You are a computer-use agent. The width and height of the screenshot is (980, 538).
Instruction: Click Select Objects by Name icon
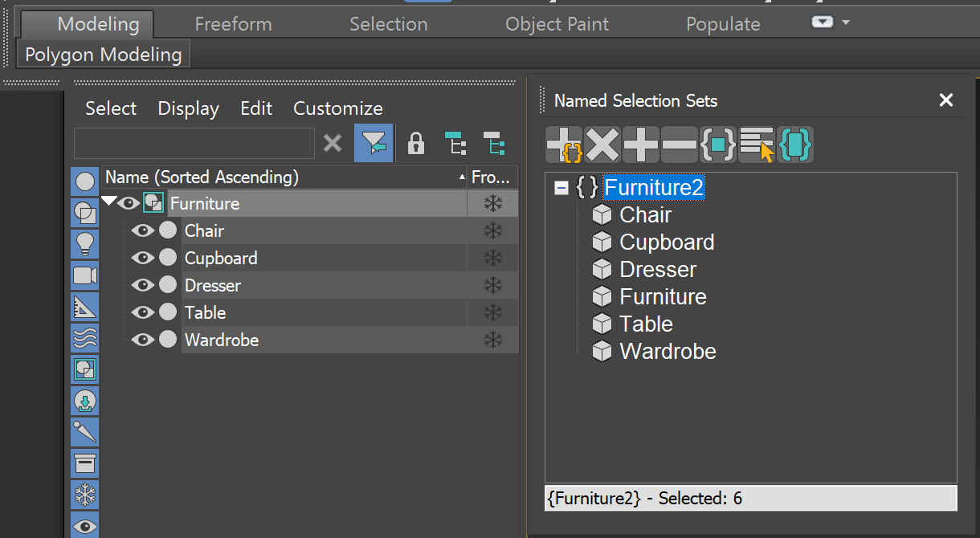pos(757,145)
